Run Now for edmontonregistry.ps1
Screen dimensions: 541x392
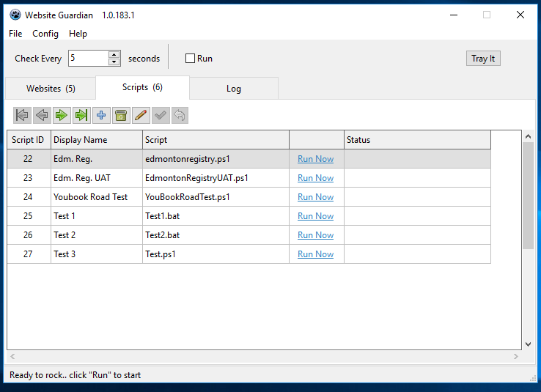tap(315, 159)
